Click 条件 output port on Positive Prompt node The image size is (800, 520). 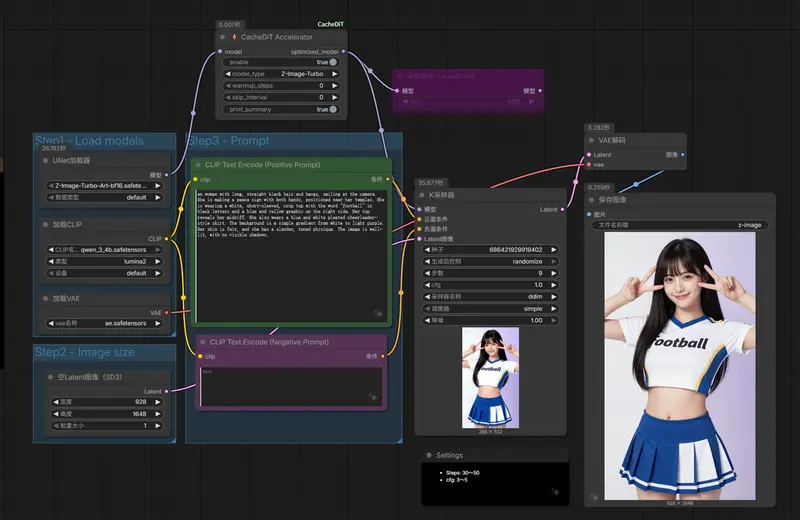click(x=388, y=180)
